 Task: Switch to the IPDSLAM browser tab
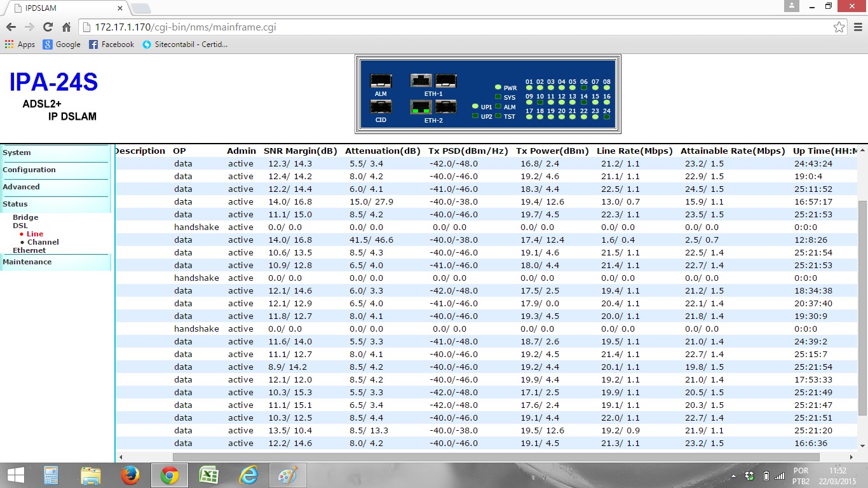point(67,8)
